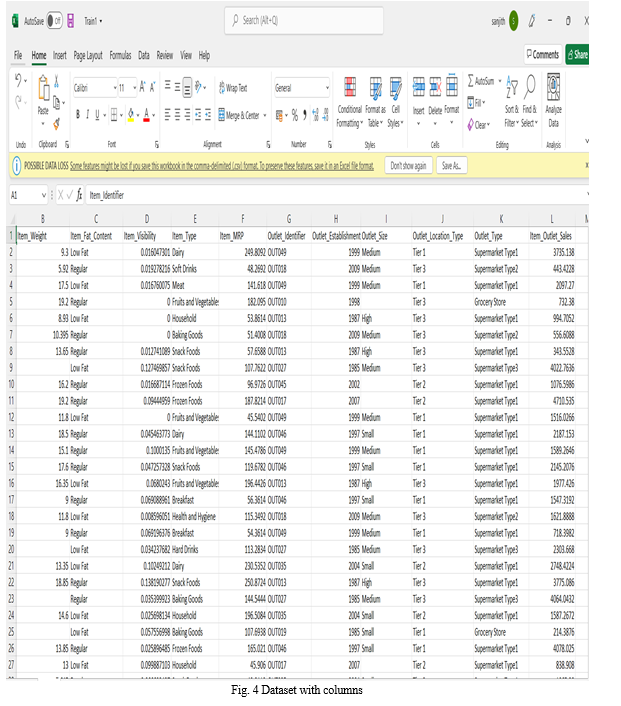Viewport: 621px width, 706px height.
Task: Click the Alignment dialog launcher
Action: tap(268, 145)
